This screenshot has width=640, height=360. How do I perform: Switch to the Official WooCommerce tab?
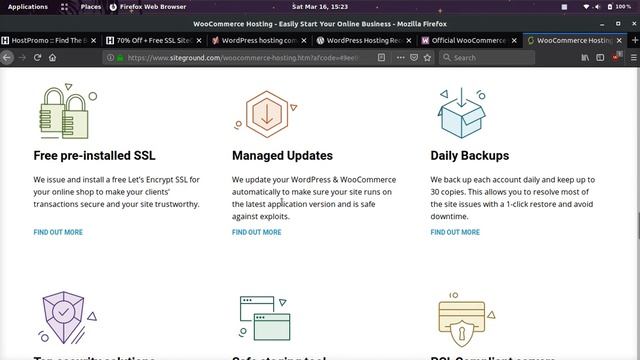tap(469, 40)
